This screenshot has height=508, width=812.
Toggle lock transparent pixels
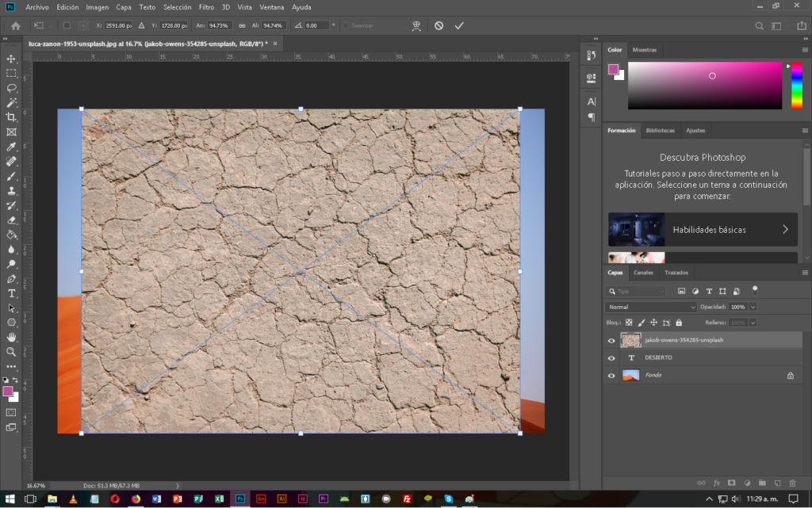tap(629, 323)
